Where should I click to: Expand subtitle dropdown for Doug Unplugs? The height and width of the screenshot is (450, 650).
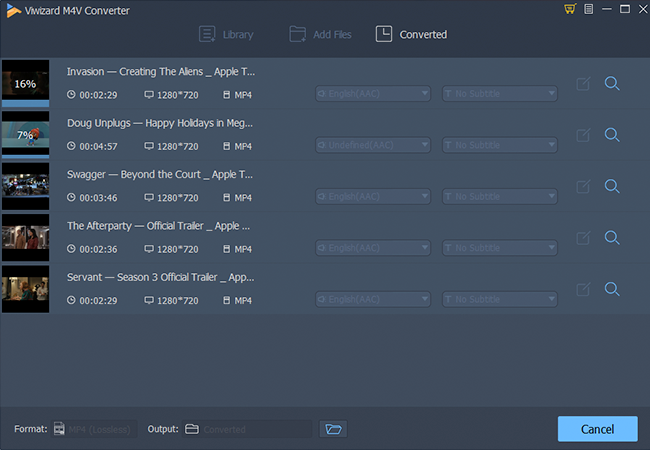coord(549,145)
